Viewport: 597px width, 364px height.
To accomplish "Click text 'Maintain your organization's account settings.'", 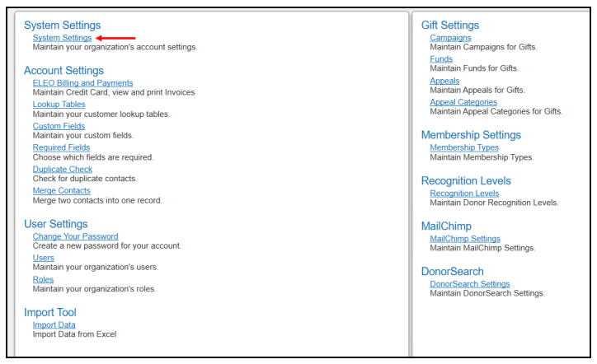I will pyautogui.click(x=115, y=47).
